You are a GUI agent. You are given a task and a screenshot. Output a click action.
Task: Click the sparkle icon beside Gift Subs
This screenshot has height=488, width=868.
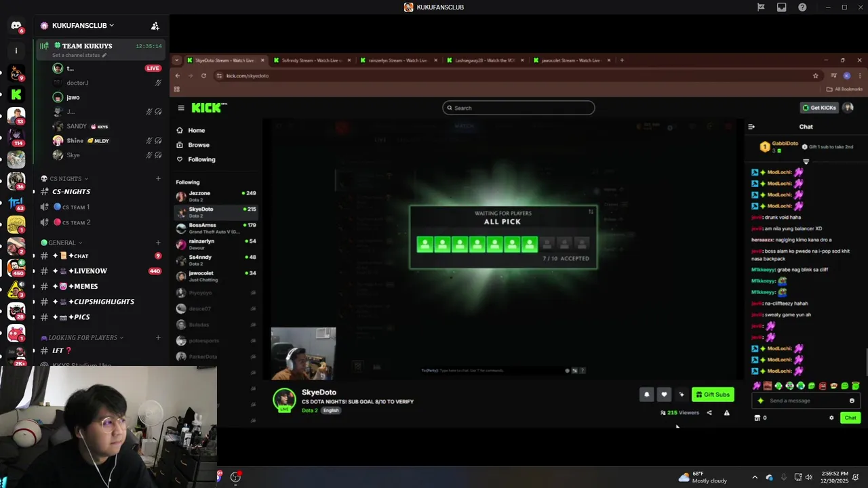(682, 394)
